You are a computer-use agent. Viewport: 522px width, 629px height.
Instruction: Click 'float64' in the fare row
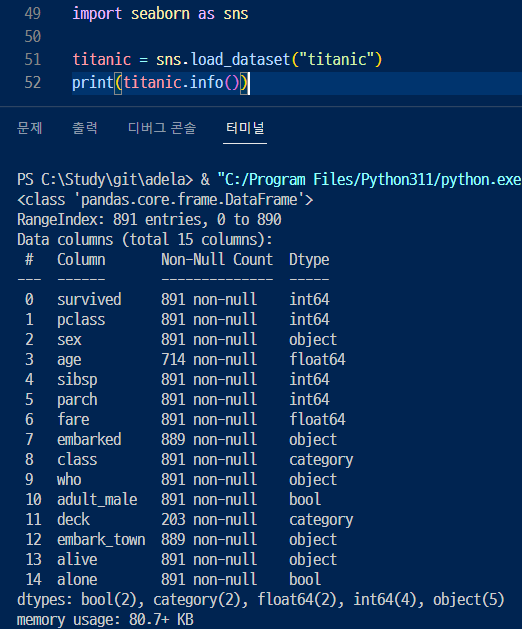click(317, 420)
